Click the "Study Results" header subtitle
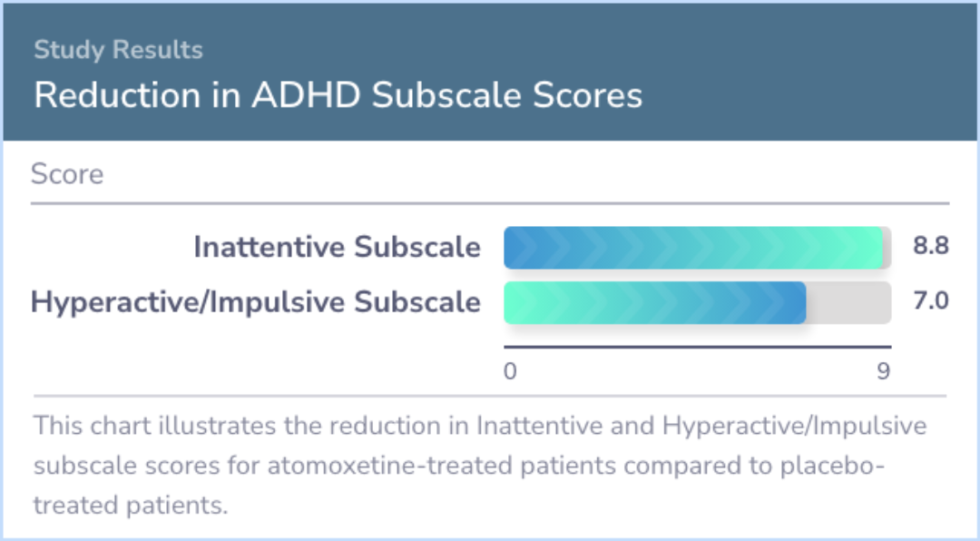This screenshot has width=980, height=541. coord(118,50)
